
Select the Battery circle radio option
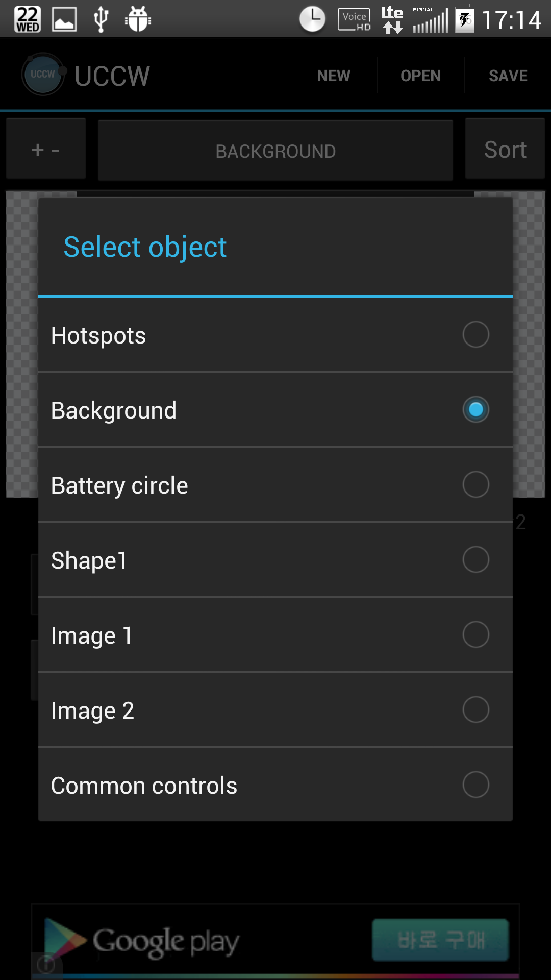(x=475, y=484)
